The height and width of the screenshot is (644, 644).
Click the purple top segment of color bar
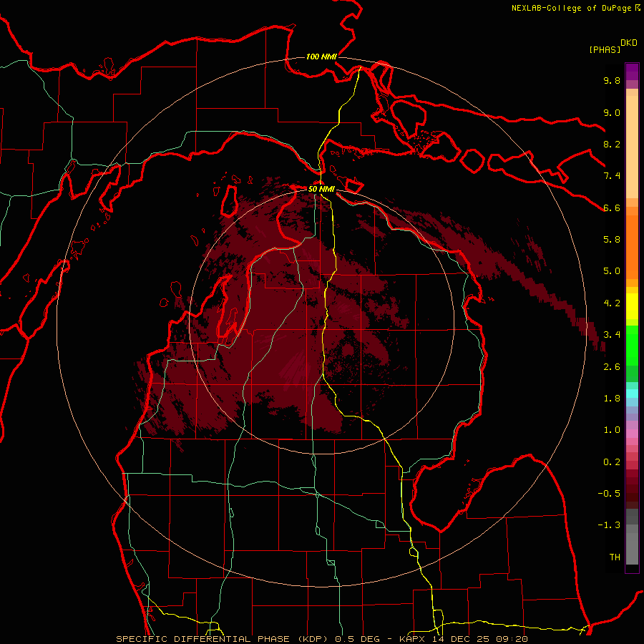click(x=632, y=72)
